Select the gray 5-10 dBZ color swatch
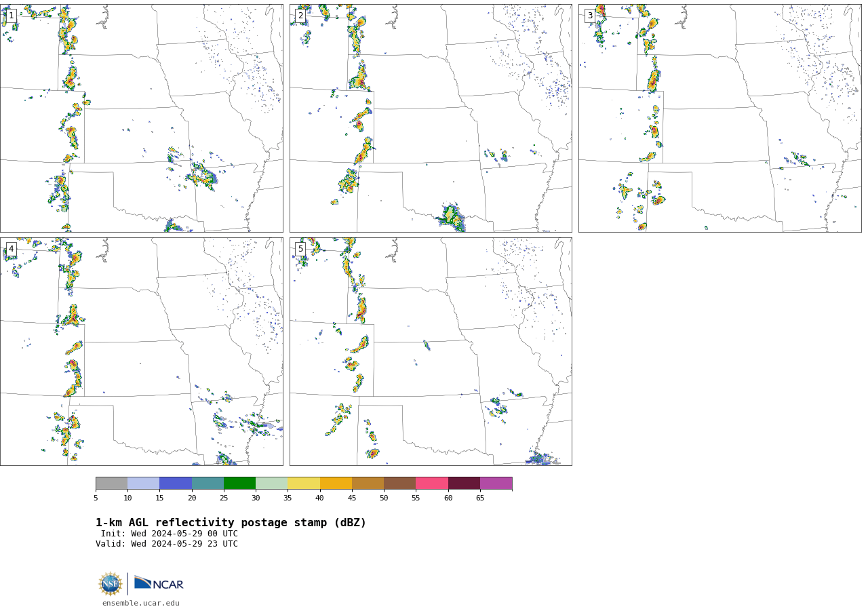868x611 pixels. pyautogui.click(x=111, y=484)
